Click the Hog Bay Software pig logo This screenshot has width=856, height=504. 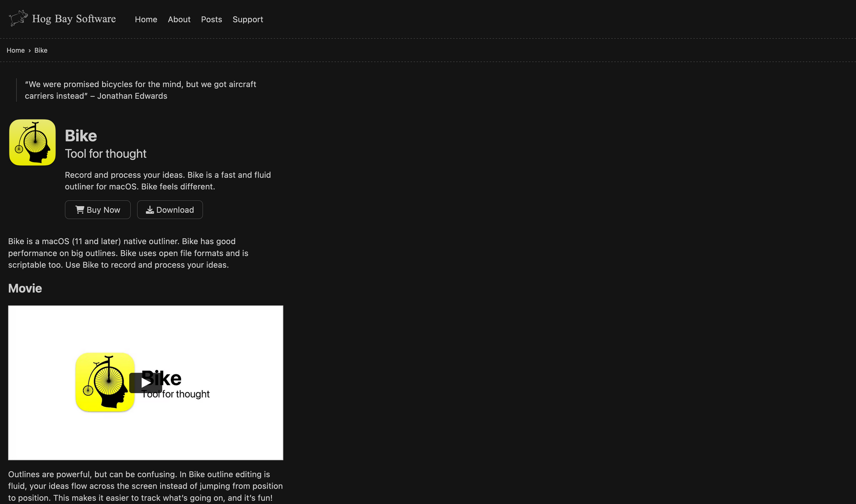(x=18, y=18)
